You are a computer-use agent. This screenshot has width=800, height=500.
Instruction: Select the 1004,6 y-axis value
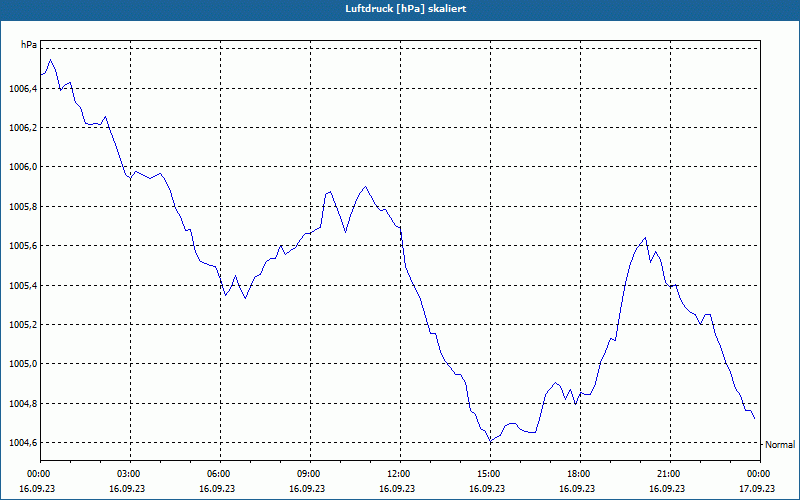point(23,443)
